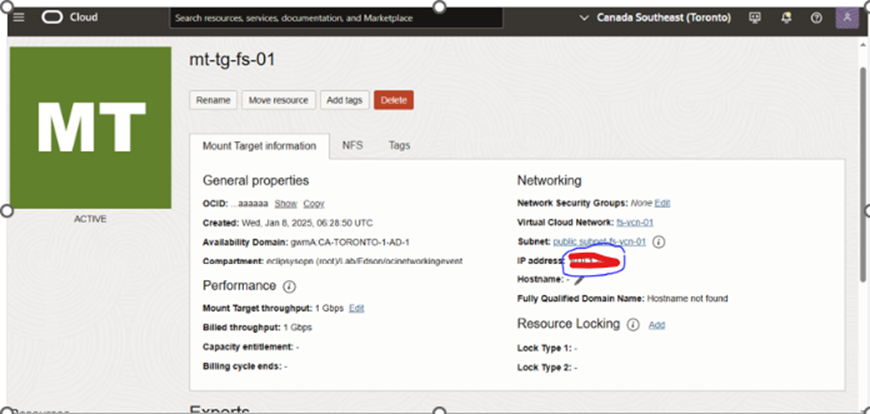Click the pencil icon next to Hostname
This screenshot has width=870, height=414.
579,280
